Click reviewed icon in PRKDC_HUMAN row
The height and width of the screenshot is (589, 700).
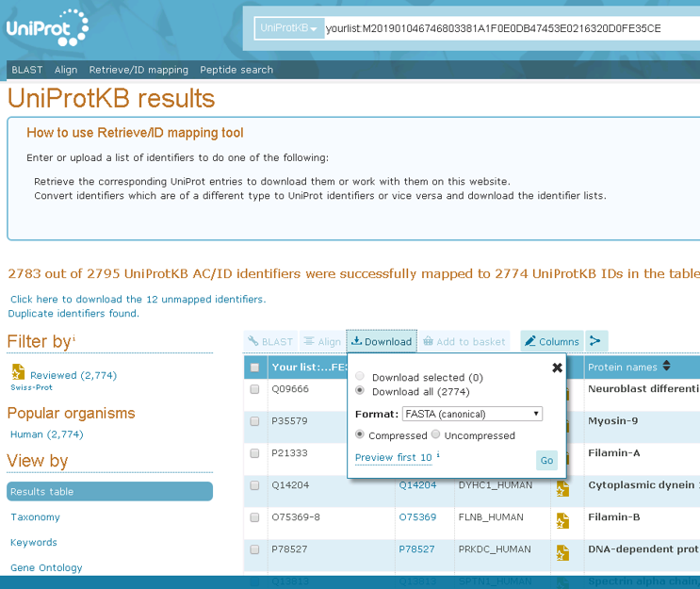point(562,553)
